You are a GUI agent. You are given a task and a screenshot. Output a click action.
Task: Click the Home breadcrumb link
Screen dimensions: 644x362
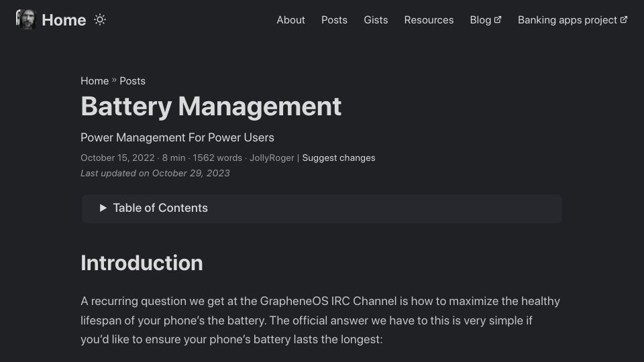95,81
